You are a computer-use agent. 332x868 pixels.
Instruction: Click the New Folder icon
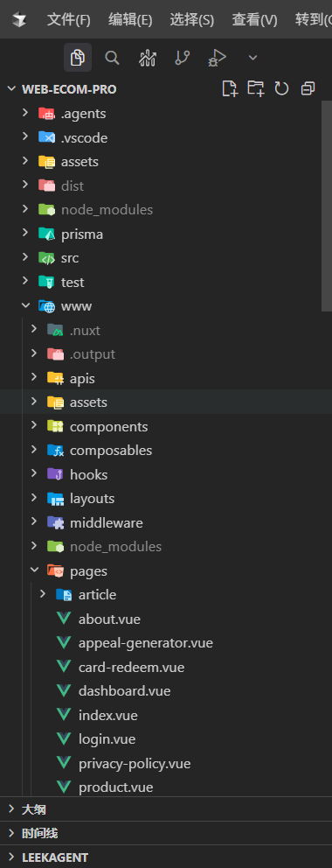[x=256, y=88]
